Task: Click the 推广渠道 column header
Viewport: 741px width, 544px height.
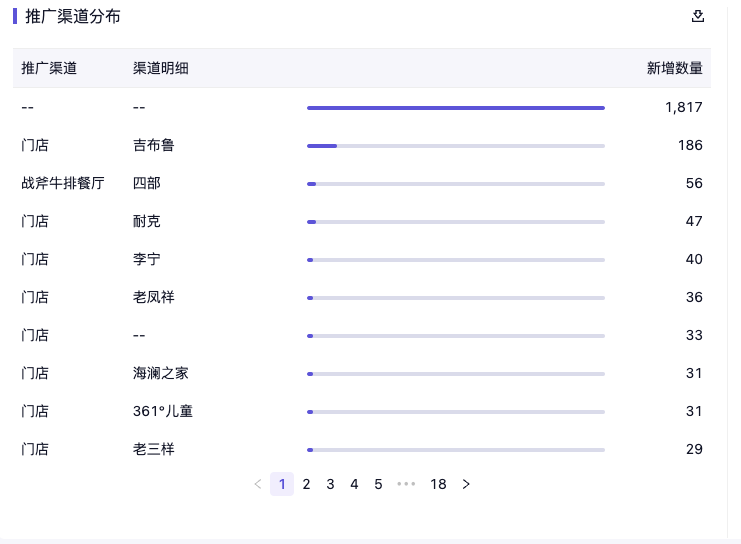Action: (49, 68)
